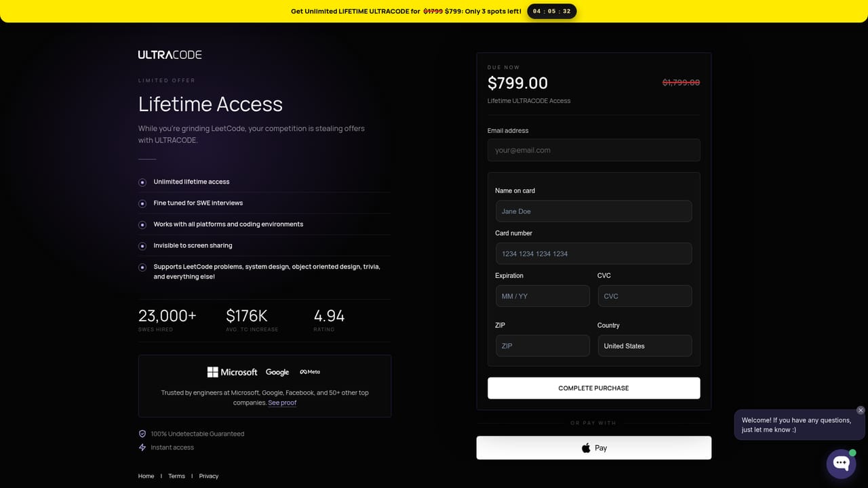
Task: Click the 100% Undetectable Guaranteed text
Action: tap(197, 434)
